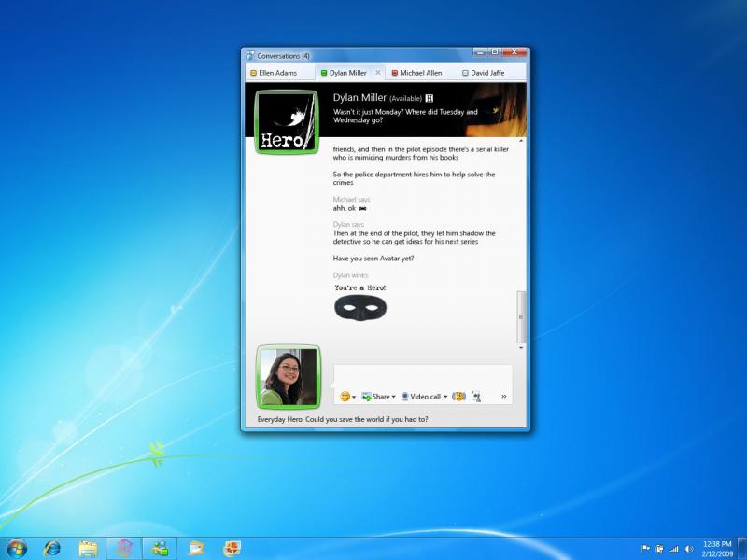
Task: Open Windows Live Messenger from the taskbar
Action: tap(160, 549)
